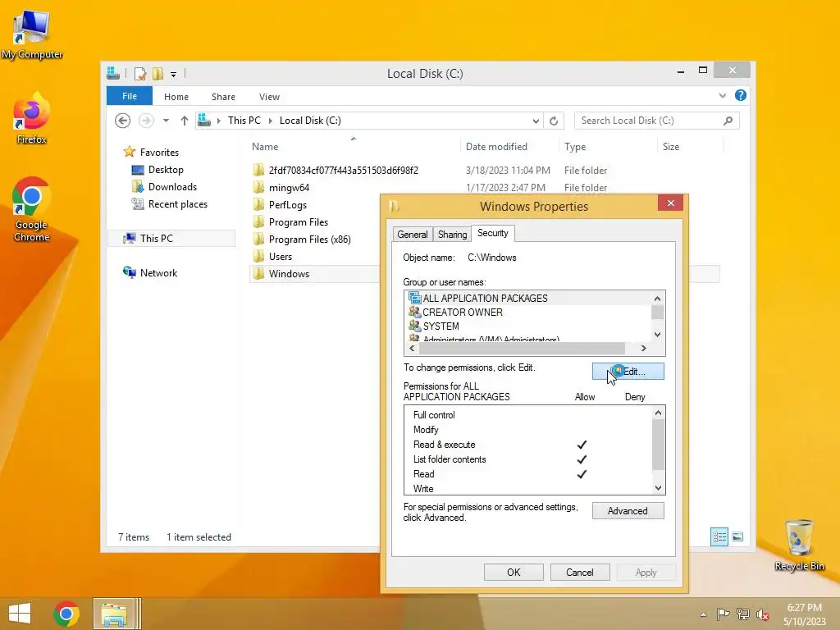Click the muted volume tray icon
This screenshot has height=630, width=840.
tap(762, 614)
